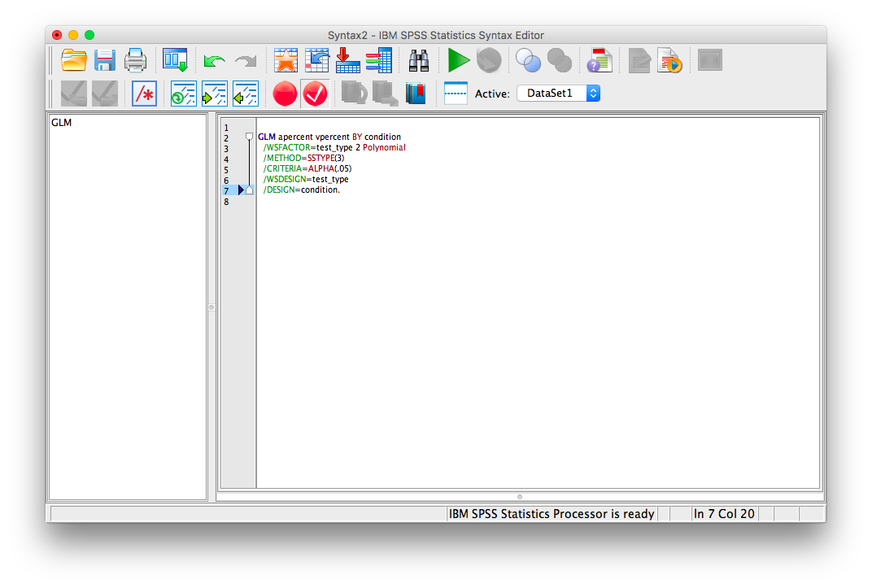The image size is (872, 588).
Task: Click the document icon with orange play button
Action: pyautogui.click(x=669, y=60)
